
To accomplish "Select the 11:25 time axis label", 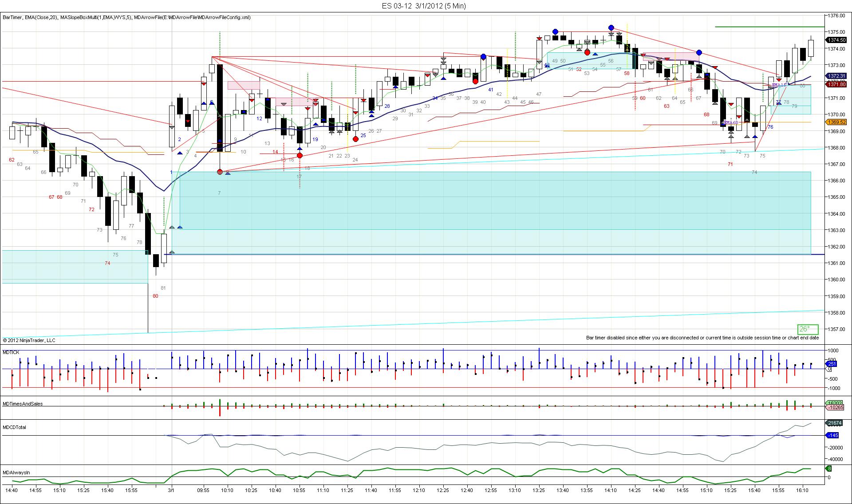I will click(347, 490).
